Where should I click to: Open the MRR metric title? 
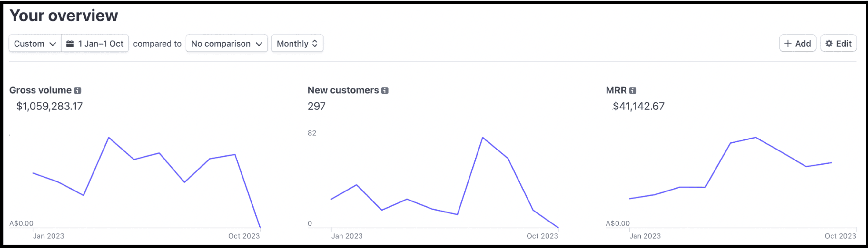pyautogui.click(x=616, y=90)
